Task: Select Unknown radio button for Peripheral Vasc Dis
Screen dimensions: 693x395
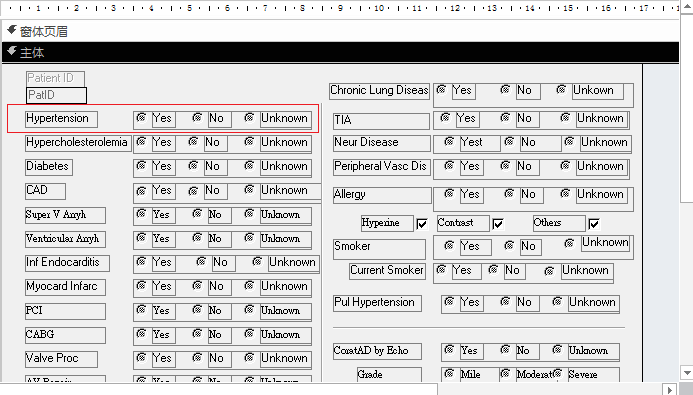Action: (565, 166)
